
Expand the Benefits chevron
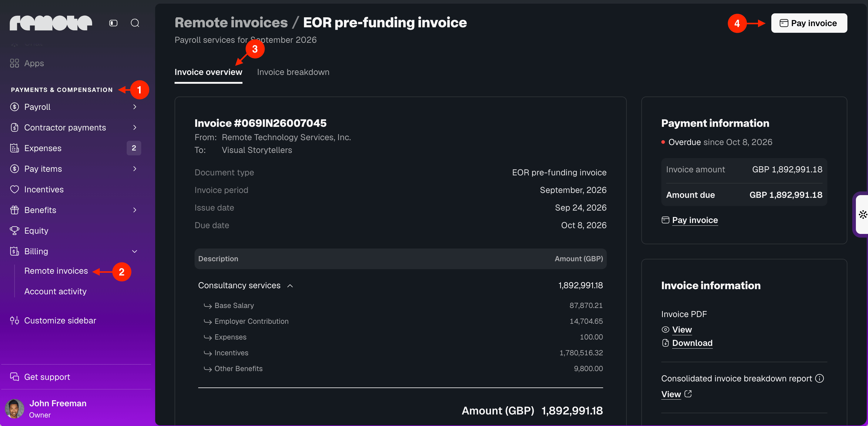135,210
